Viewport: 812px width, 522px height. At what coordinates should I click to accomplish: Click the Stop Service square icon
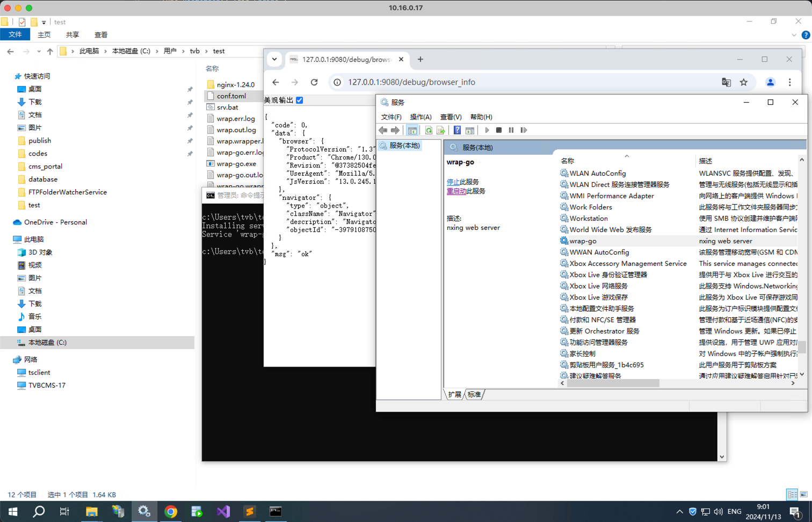499,130
